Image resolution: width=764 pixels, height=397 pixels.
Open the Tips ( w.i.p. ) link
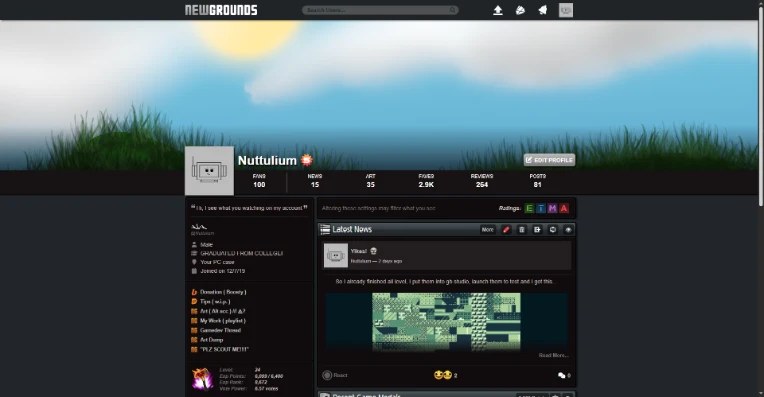tap(215, 302)
